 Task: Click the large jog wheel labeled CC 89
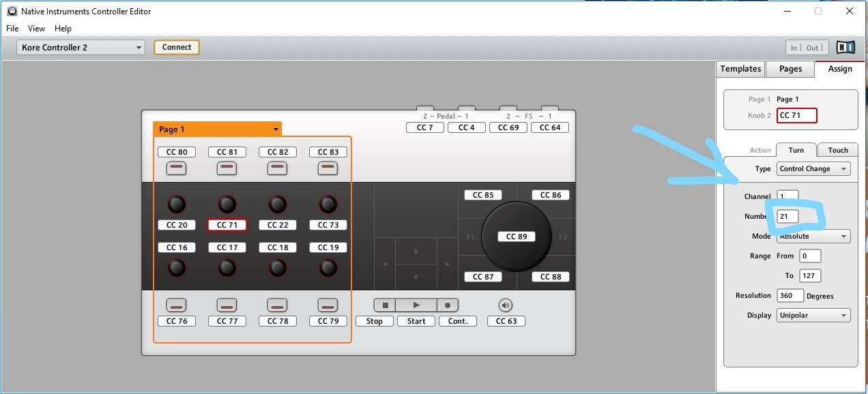517,237
